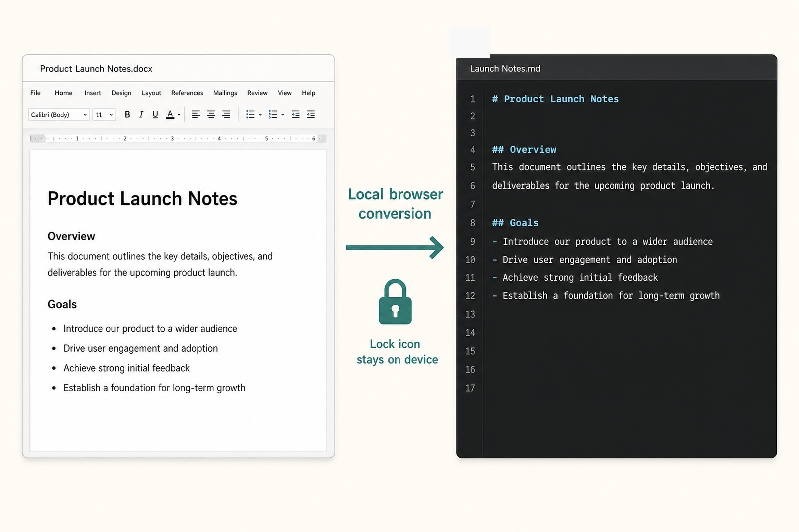This screenshot has height=532, width=799.
Task: Click '- Introduce our product' markdown line
Action: (x=602, y=242)
